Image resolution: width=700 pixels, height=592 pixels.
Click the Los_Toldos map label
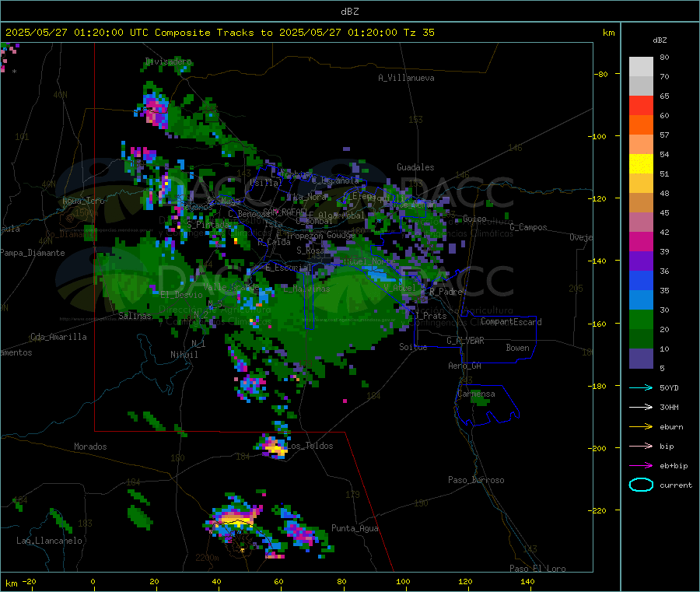[x=310, y=446]
